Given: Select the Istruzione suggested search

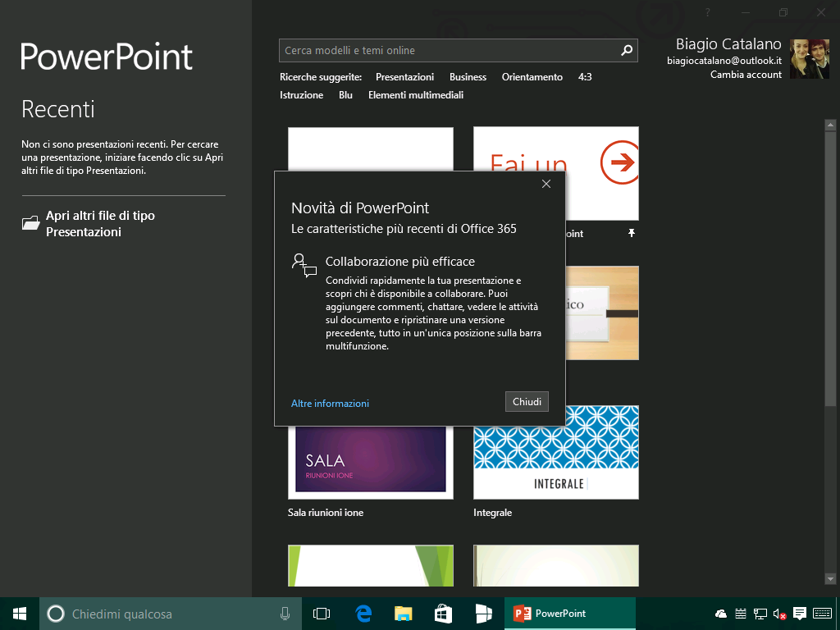Looking at the screenshot, I should tap(301, 95).
